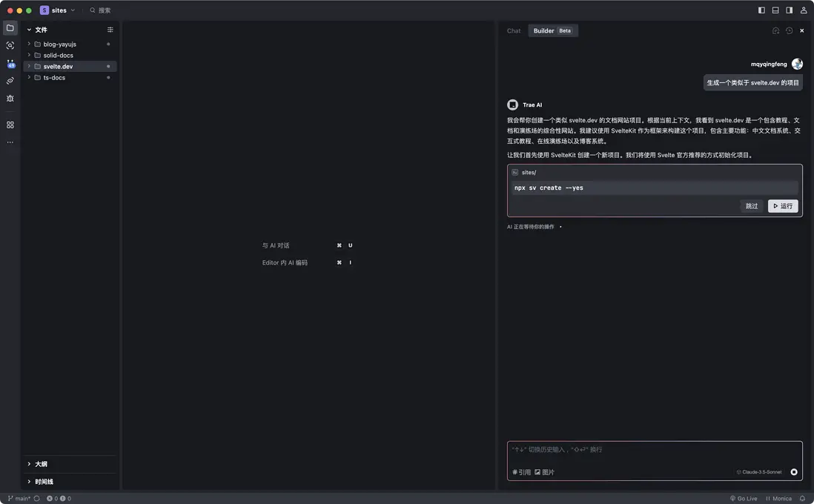Screen dimensions: 814x504
Task: Click the search box in title bar
Action: [x=100, y=10]
